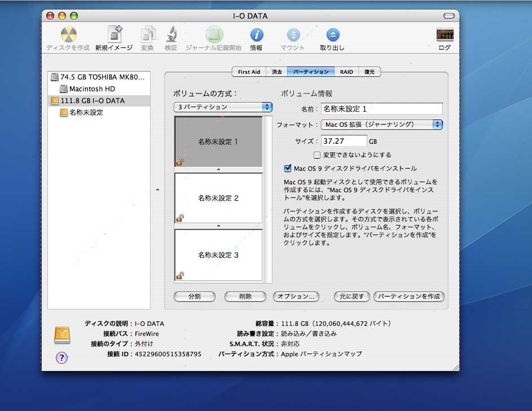Switch to the First Aid tab
The height and width of the screenshot is (411, 532).
tap(249, 72)
